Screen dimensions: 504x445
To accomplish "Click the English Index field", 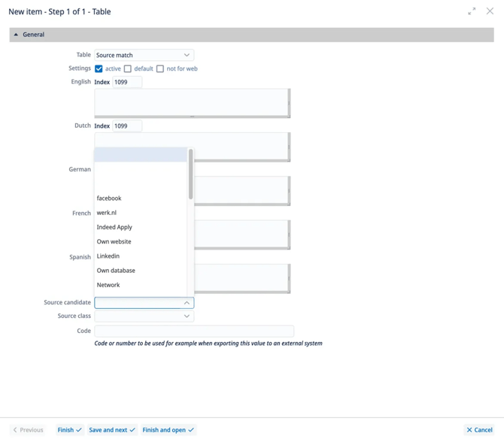I will tap(126, 82).
